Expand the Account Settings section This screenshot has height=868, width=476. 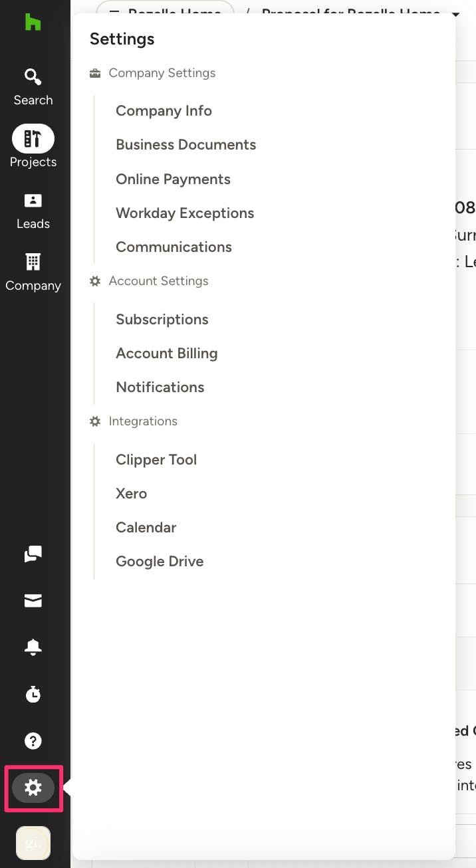(158, 280)
